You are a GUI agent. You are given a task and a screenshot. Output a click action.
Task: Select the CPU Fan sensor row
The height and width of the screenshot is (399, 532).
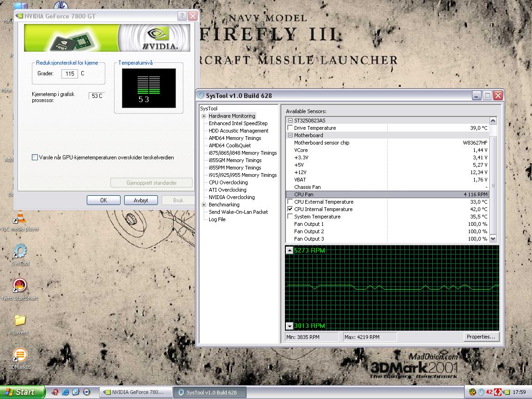[387, 194]
